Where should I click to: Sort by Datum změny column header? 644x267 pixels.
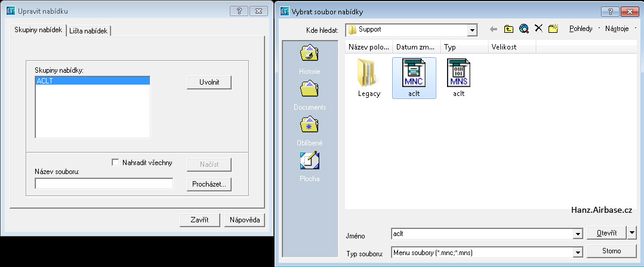[x=417, y=47]
